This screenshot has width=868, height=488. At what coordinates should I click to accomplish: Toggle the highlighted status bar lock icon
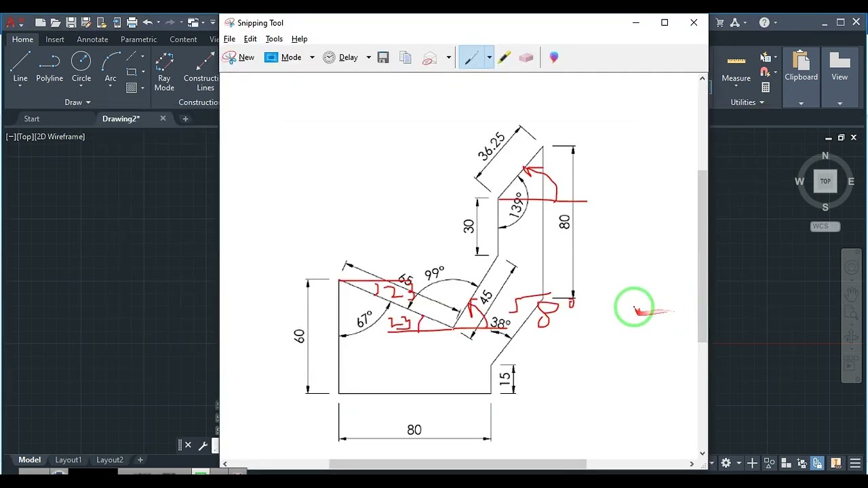pos(817,463)
